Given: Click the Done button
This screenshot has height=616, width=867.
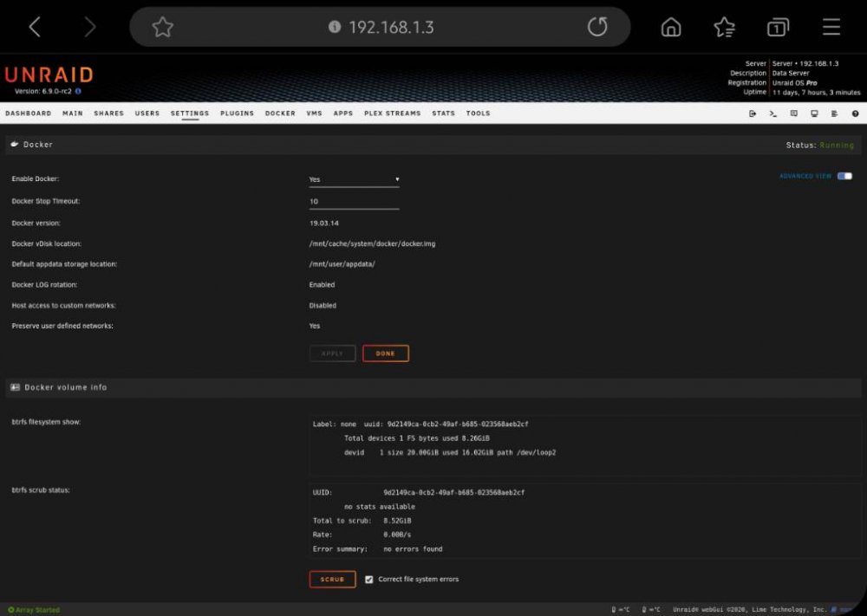Looking at the screenshot, I should click(x=386, y=353).
